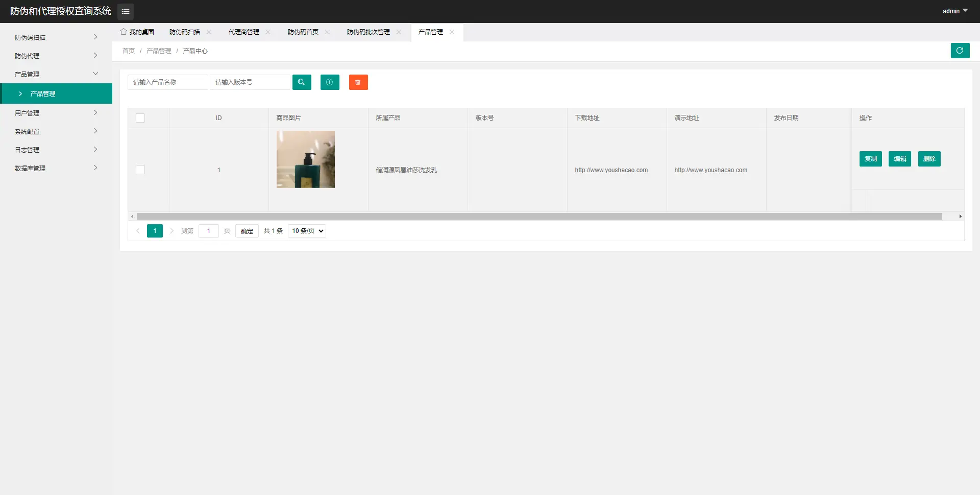980x495 pixels.
Task: Click the 产品管理 breadcrumb link
Action: (x=159, y=51)
